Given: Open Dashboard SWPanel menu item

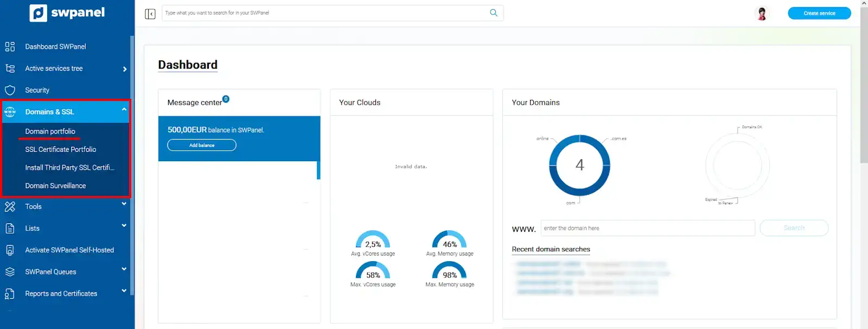Looking at the screenshot, I should tap(55, 47).
